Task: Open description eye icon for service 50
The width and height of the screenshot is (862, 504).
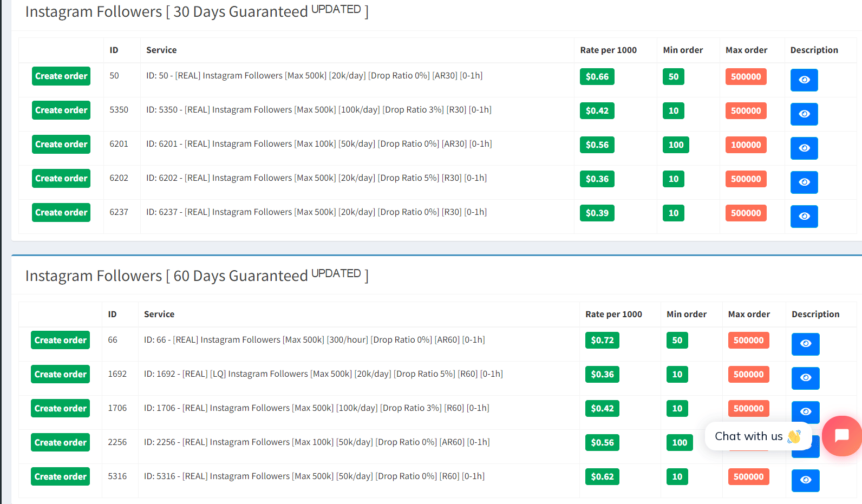Action: (804, 80)
